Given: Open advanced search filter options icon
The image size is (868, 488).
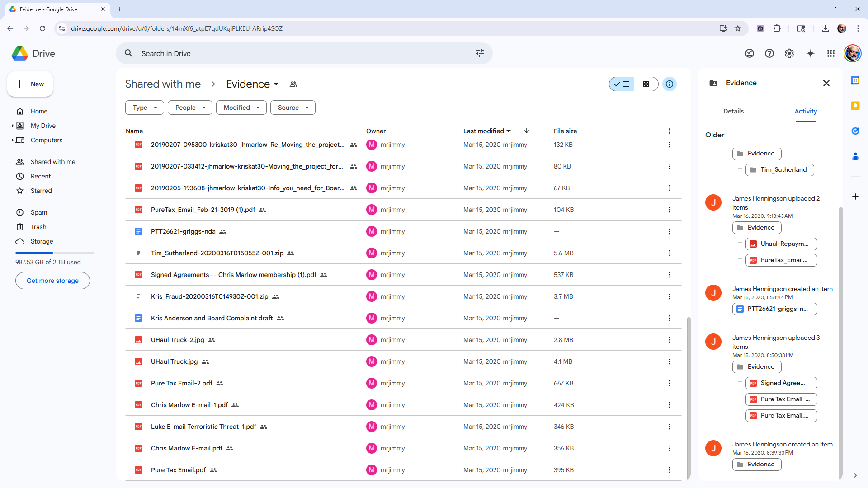Looking at the screenshot, I should click(479, 53).
